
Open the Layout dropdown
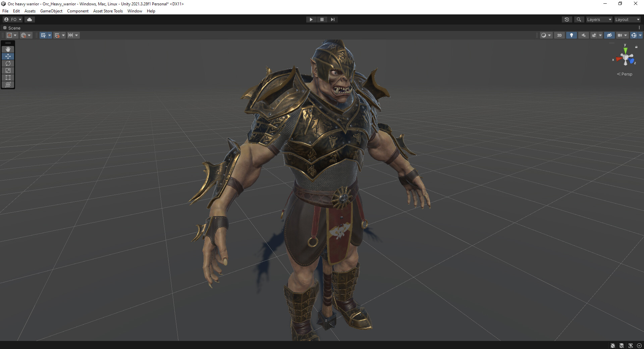tap(627, 19)
